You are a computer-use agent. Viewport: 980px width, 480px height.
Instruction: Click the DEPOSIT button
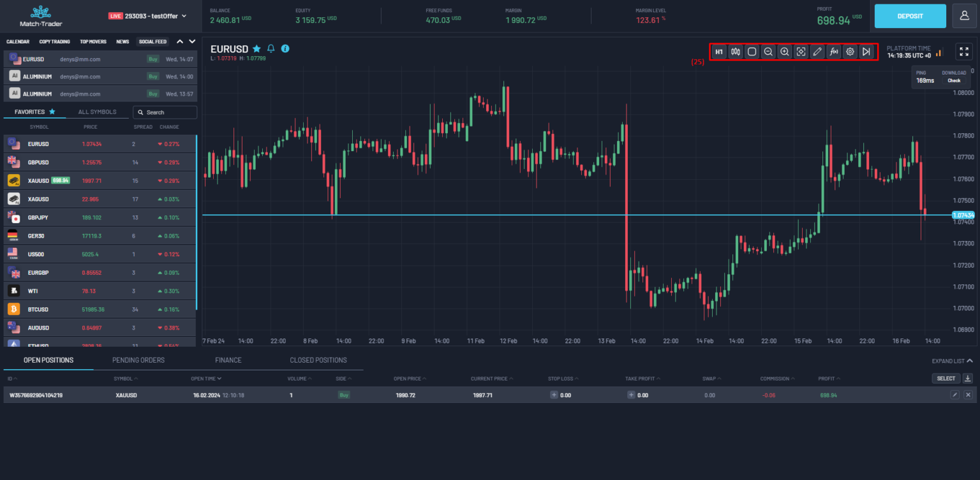tap(910, 15)
